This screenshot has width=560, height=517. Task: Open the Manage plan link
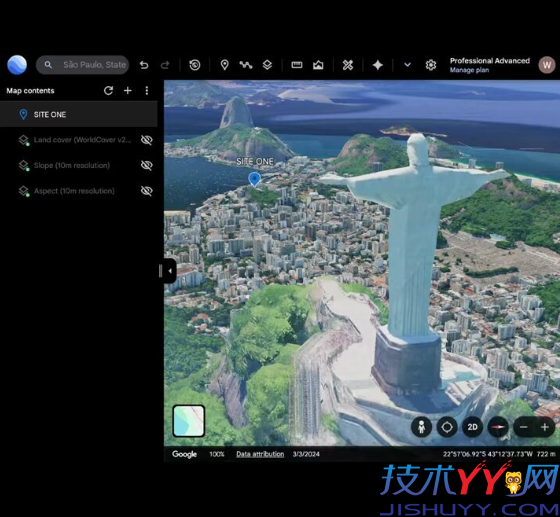(x=469, y=70)
